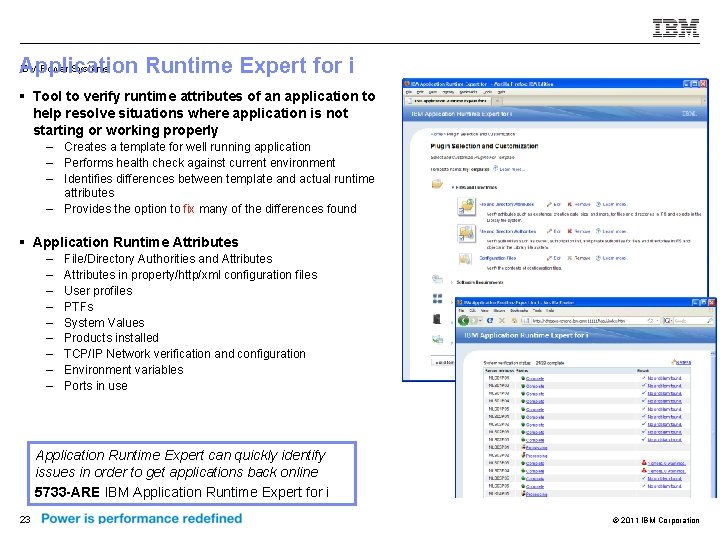Click the Forward arrow in front browser

(473, 321)
